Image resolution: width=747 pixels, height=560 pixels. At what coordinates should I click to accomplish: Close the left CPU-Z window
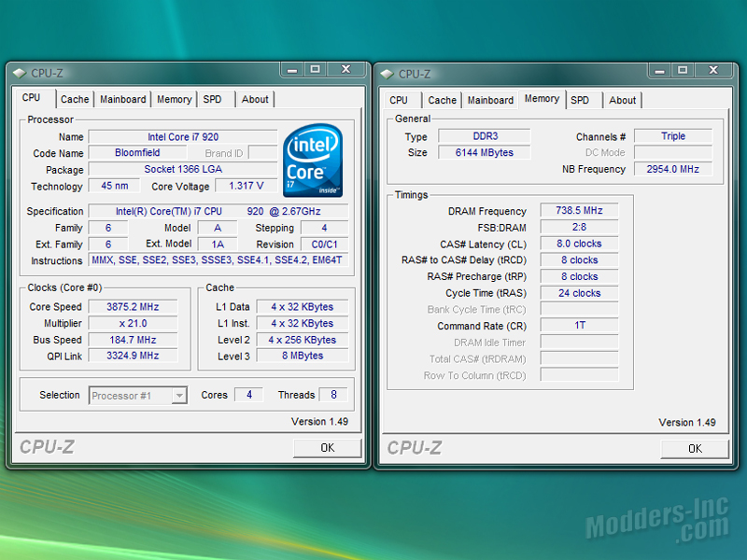345,70
